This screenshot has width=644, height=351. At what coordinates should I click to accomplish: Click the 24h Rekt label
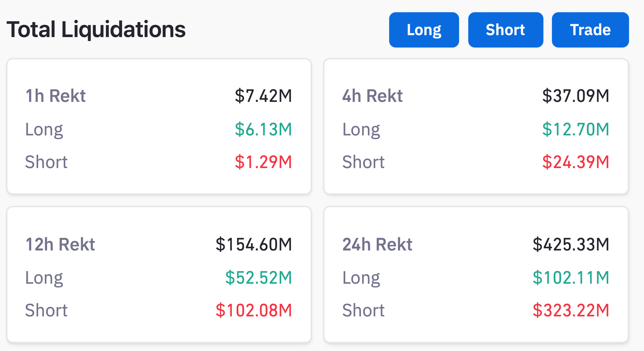[377, 244]
